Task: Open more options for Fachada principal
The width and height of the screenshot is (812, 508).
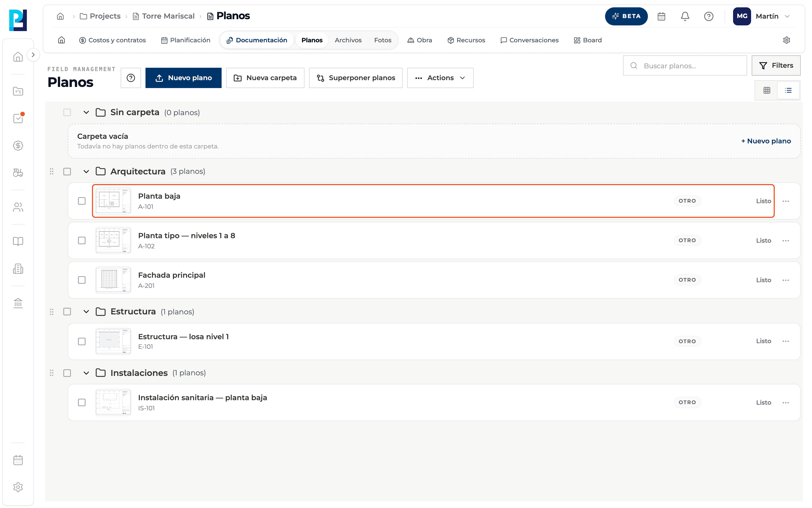Action: click(785, 280)
